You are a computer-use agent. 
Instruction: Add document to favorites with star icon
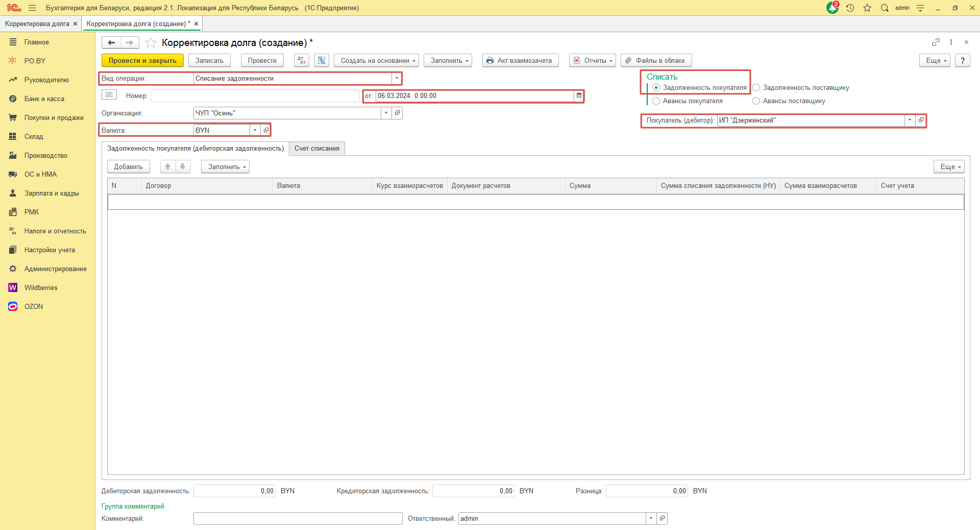click(x=151, y=42)
